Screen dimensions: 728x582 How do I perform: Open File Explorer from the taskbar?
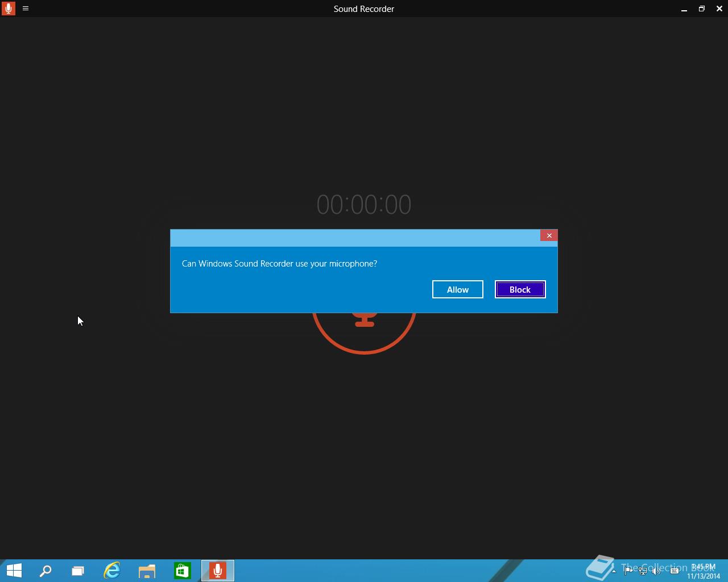click(x=147, y=570)
